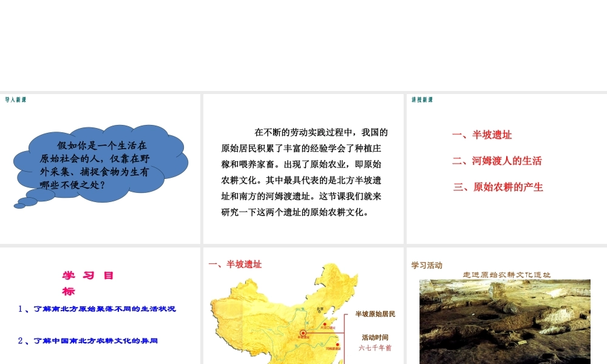Screen dimensions: 607x364
Task: Click the text 二、河姆渡人的生活
Action: (497, 161)
